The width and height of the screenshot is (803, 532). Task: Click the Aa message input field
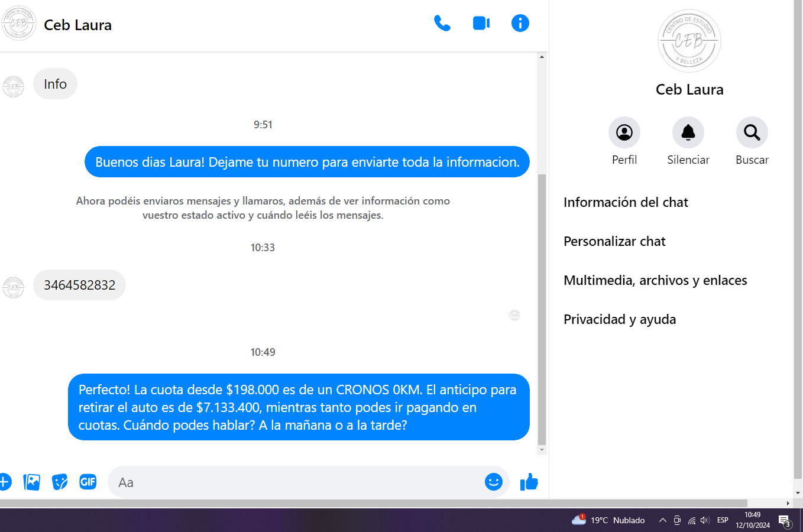pos(296,482)
